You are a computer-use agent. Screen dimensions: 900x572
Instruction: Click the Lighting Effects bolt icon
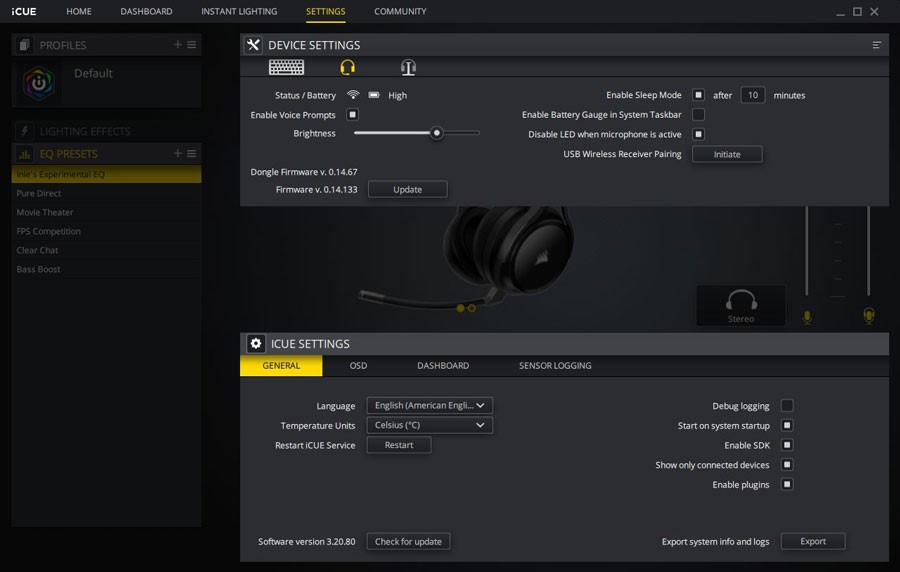[24, 131]
